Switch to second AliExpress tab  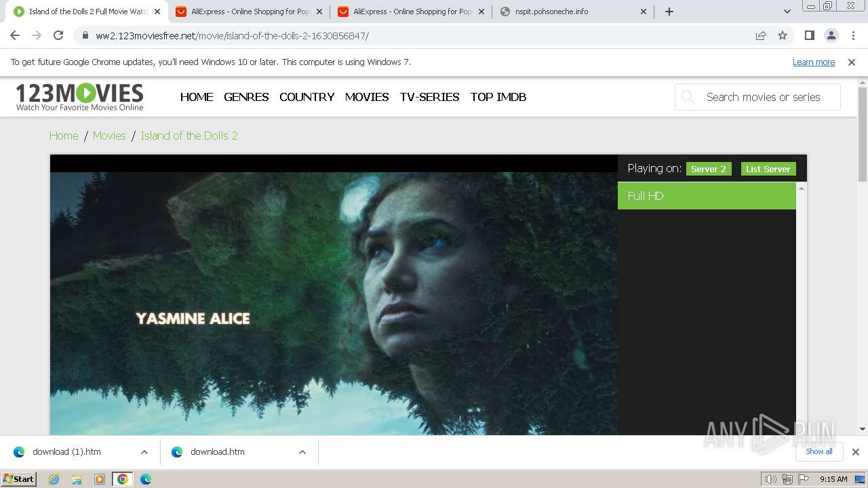coord(412,12)
